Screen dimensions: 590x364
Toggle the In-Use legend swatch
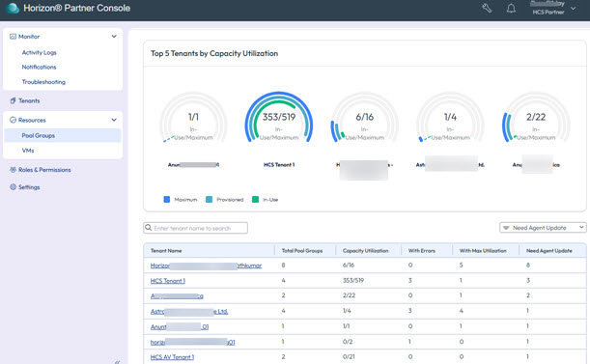click(255, 200)
